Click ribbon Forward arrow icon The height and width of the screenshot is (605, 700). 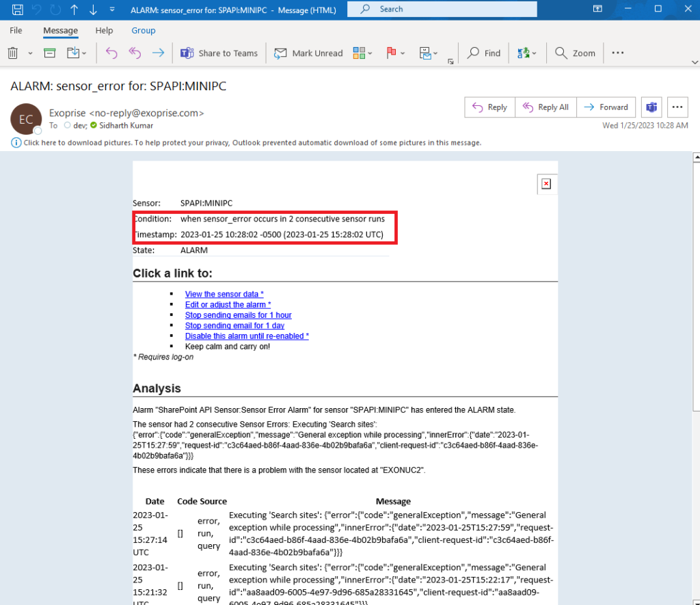click(158, 53)
